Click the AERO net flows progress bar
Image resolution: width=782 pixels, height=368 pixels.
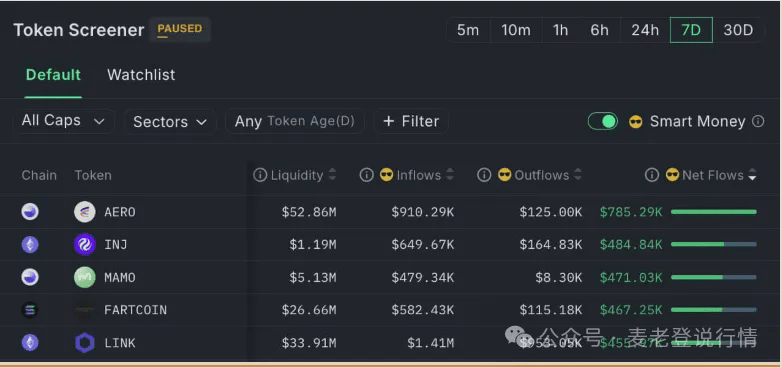[x=714, y=212]
